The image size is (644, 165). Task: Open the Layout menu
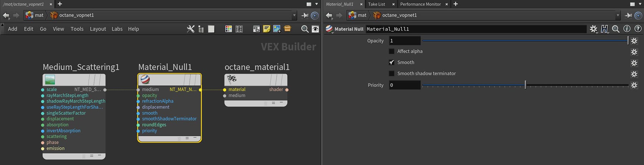click(98, 29)
